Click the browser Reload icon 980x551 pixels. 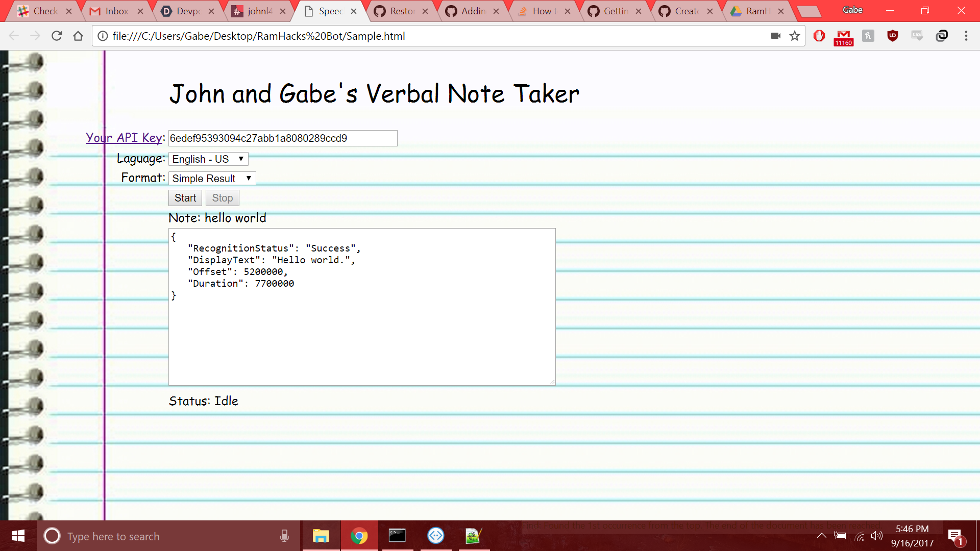pyautogui.click(x=57, y=36)
